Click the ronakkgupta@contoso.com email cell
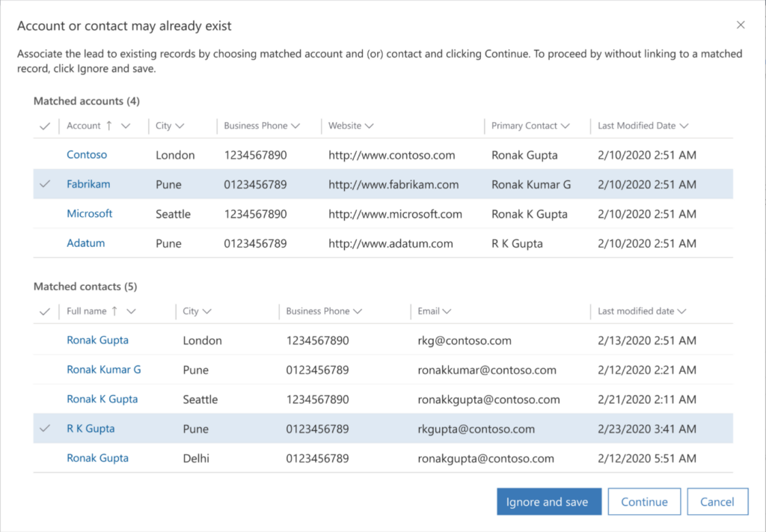Image resolution: width=766 pixels, height=532 pixels. (x=488, y=399)
